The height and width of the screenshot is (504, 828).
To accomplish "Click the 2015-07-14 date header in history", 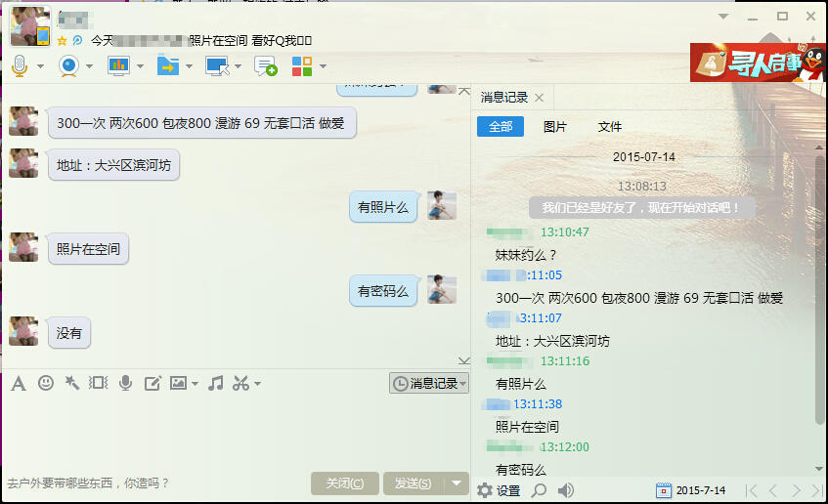I will pyautogui.click(x=643, y=156).
